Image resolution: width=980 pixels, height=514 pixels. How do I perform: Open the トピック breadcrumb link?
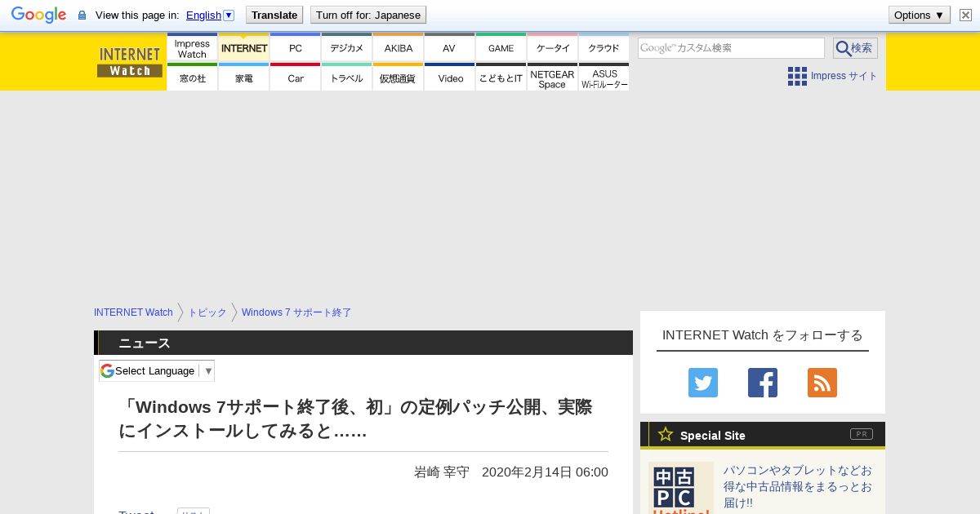pyautogui.click(x=207, y=312)
